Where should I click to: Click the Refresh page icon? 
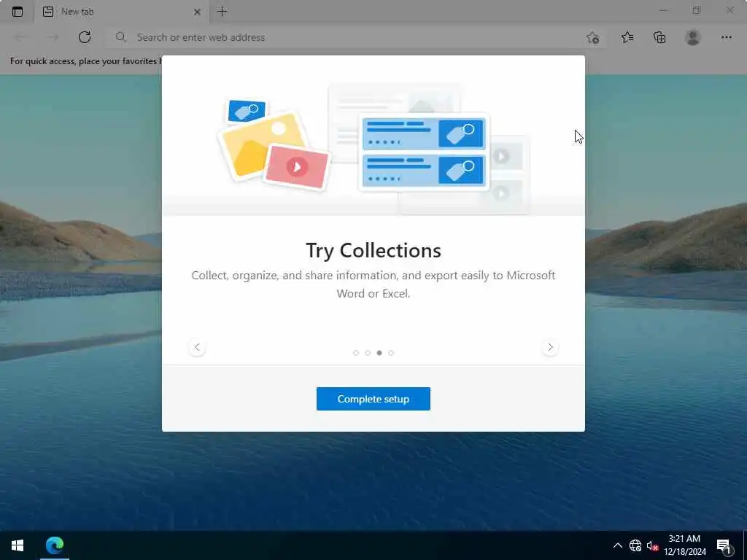coord(85,37)
